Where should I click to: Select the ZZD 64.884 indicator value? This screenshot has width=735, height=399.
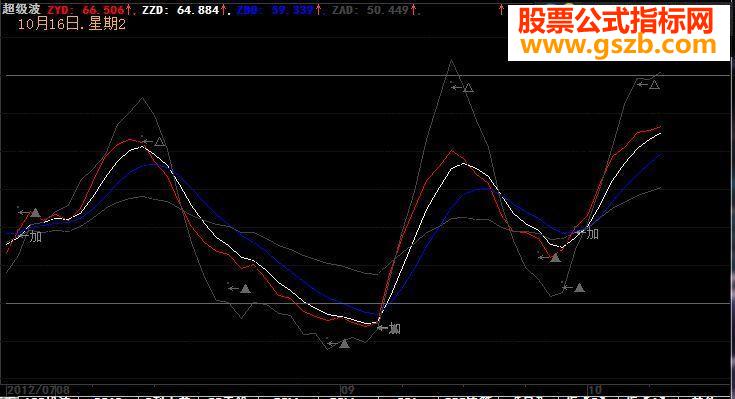pyautogui.click(x=180, y=10)
